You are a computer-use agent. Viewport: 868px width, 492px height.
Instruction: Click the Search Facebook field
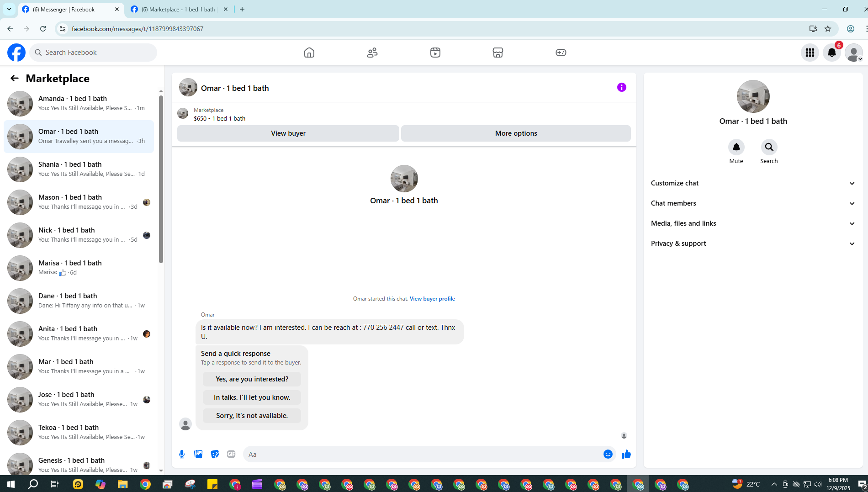94,53
